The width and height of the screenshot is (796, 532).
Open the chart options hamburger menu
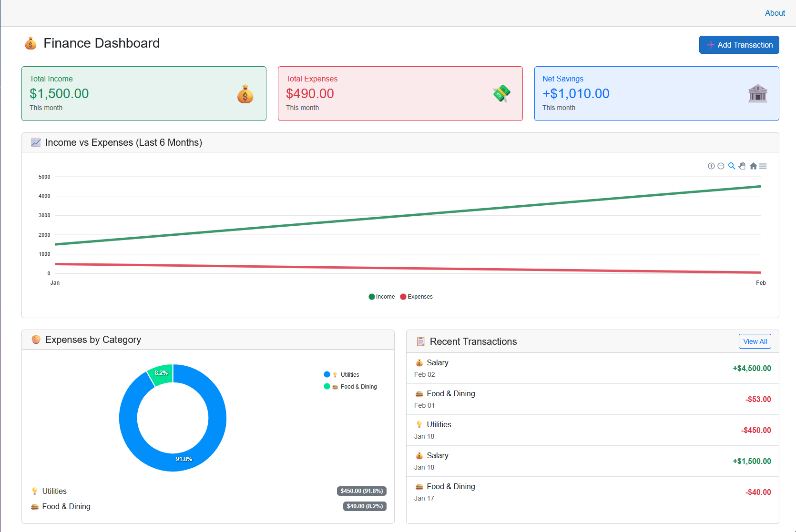(x=763, y=166)
